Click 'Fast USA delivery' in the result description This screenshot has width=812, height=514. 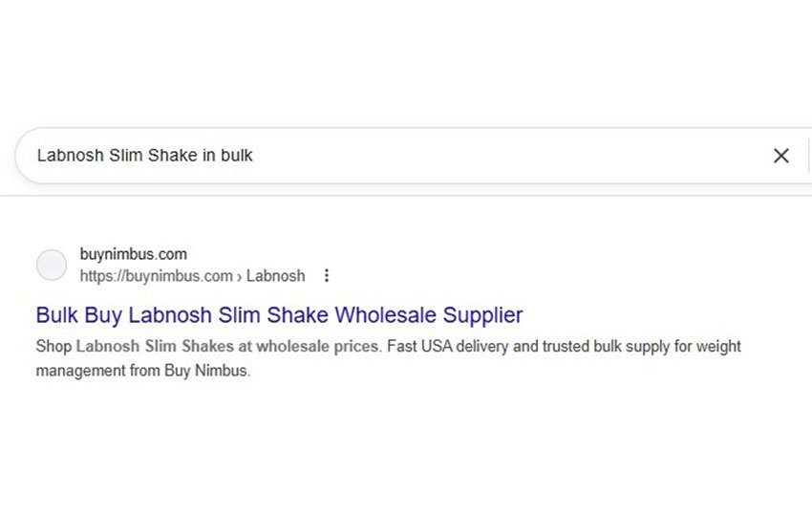tap(447, 346)
